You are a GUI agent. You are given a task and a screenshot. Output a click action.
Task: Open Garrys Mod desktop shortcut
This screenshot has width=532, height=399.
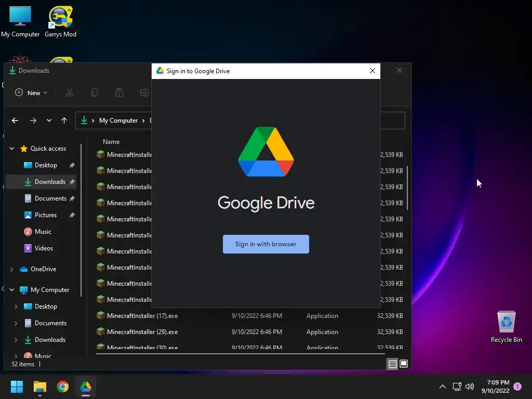(x=60, y=22)
